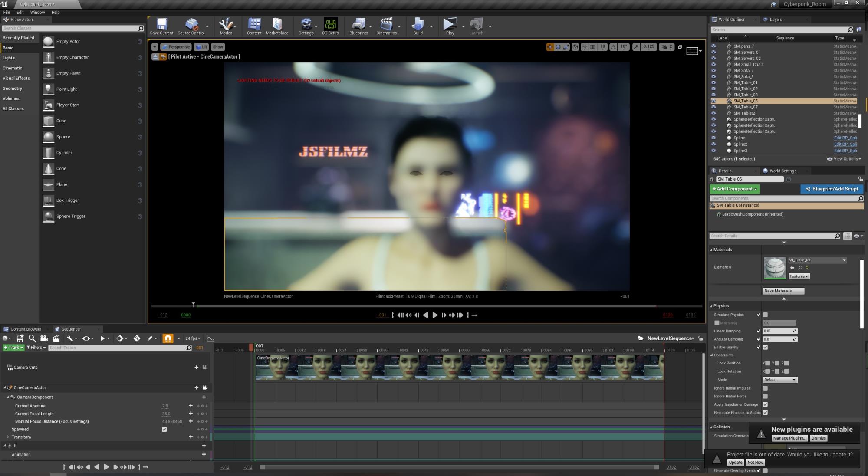This screenshot has width=868, height=476.
Task: Create camera with Sequencer camera icon
Action: pos(44,338)
